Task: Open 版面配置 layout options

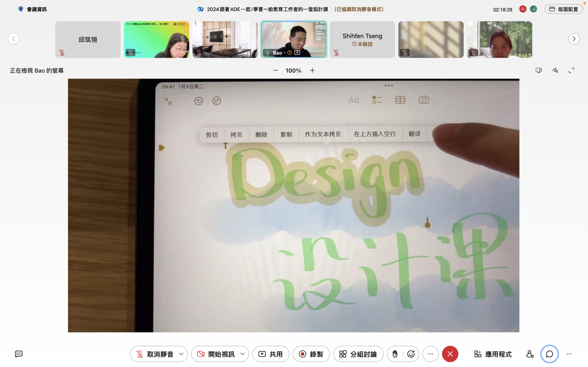Action: [x=563, y=9]
